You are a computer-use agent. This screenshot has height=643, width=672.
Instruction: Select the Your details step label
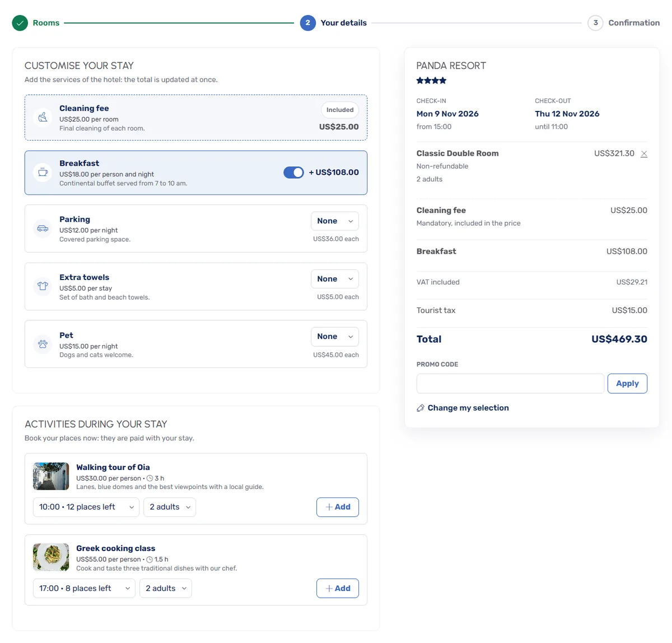[x=343, y=23]
